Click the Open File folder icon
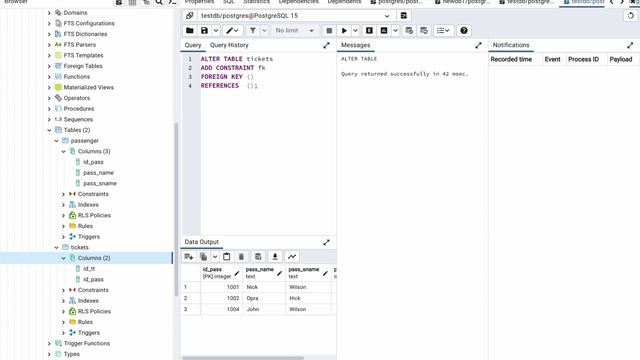Screen dimensions: 640x360 point(190,31)
